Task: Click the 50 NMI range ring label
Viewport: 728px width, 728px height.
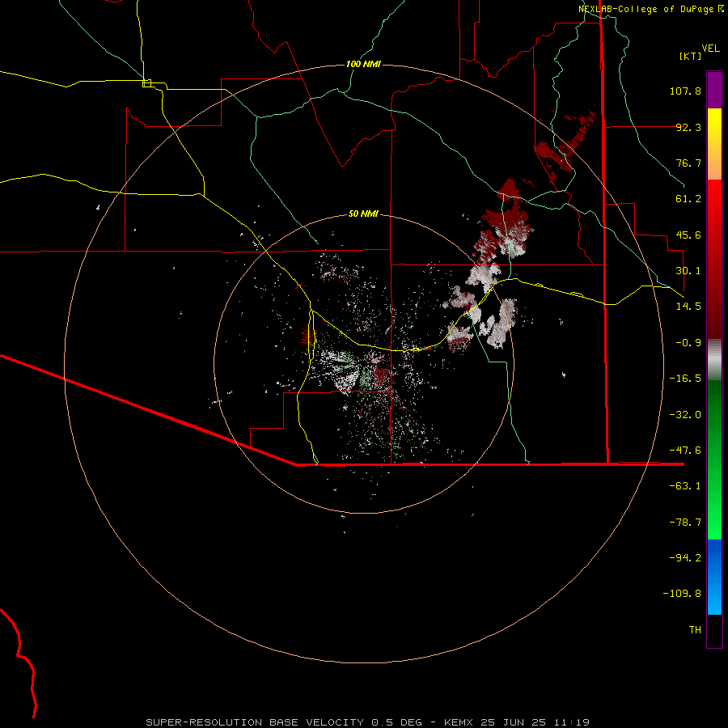Action: 363,214
